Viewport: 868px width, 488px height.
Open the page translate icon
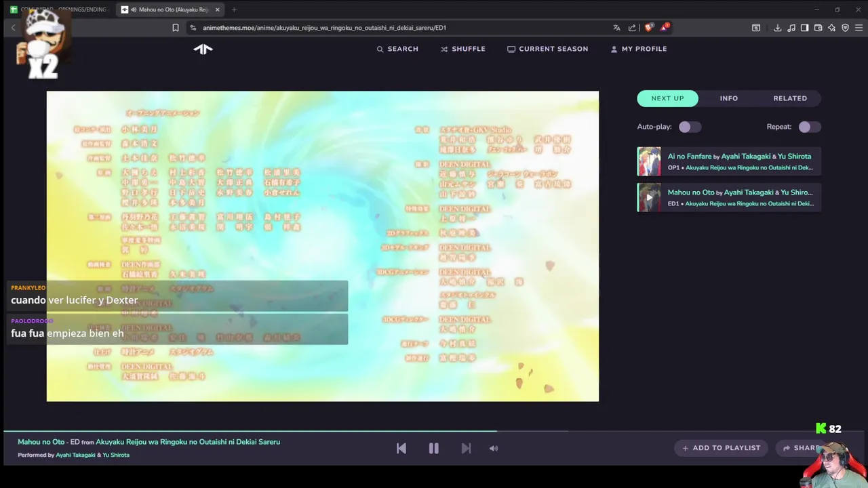tap(616, 28)
